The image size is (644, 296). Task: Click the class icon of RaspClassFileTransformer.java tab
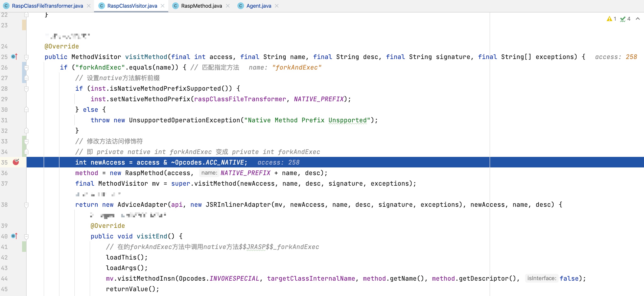coord(6,6)
